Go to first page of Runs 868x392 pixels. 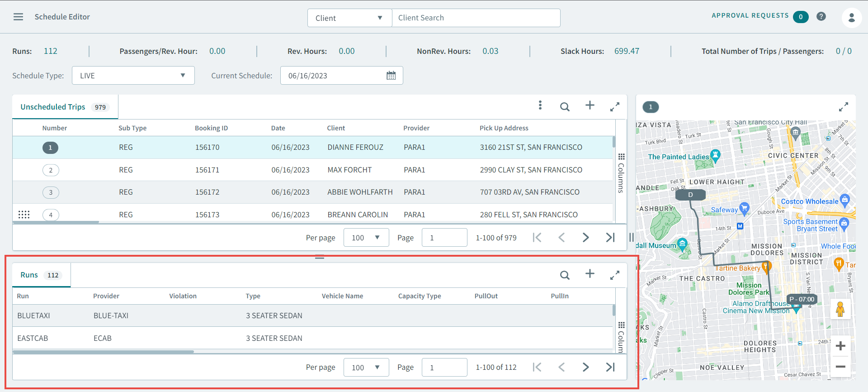coord(537,367)
